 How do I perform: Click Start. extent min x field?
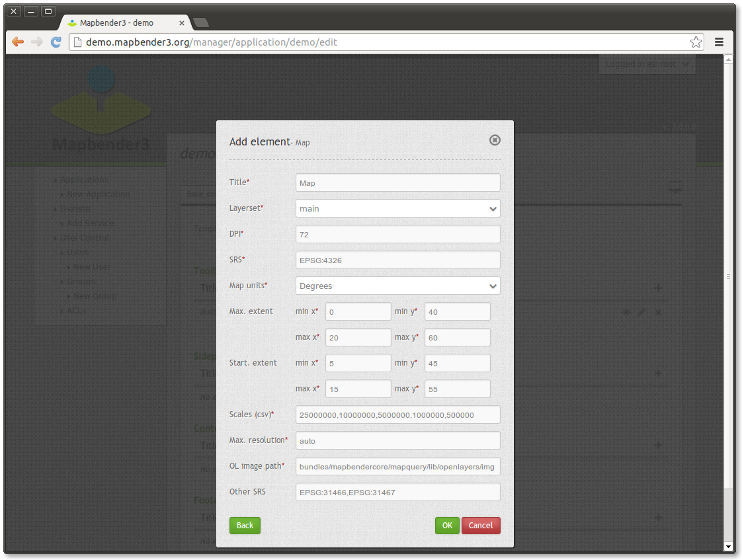358,363
